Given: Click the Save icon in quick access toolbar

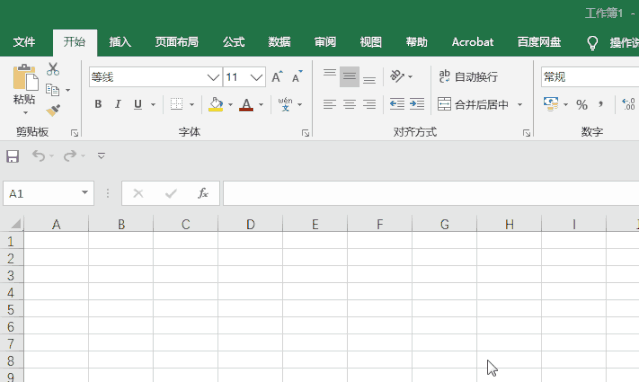Looking at the screenshot, I should (13, 156).
